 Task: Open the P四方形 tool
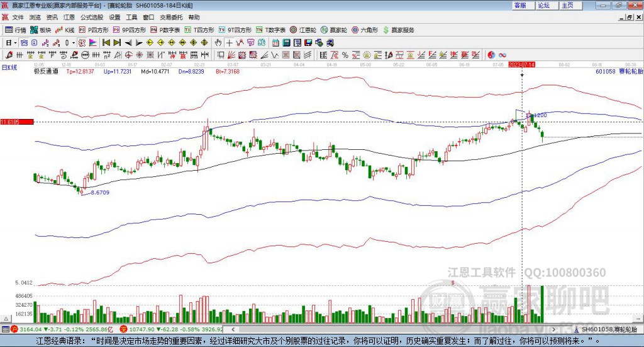point(94,30)
